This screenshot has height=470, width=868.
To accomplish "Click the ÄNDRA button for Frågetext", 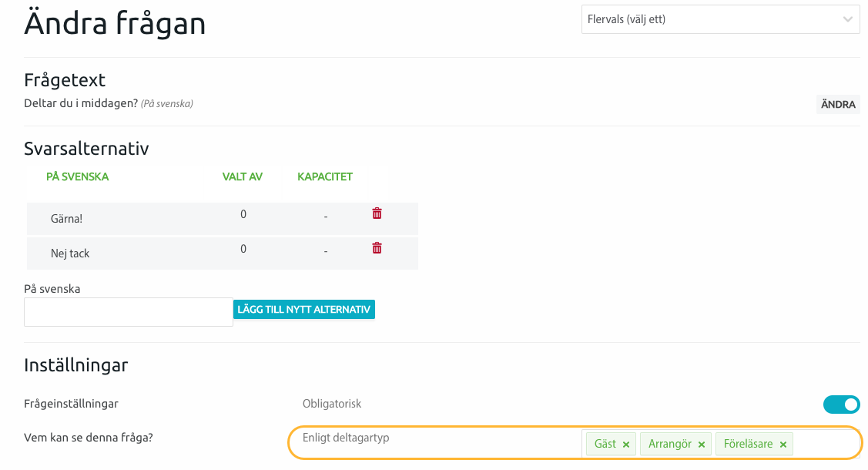I will click(838, 104).
